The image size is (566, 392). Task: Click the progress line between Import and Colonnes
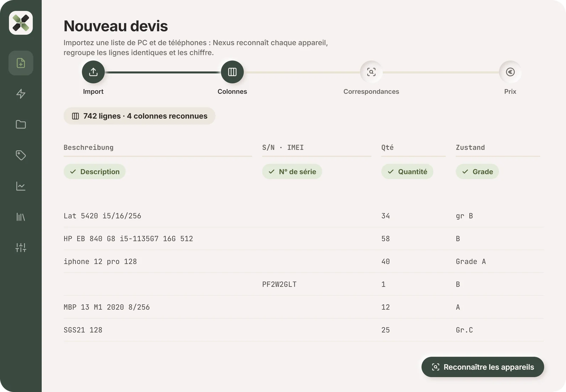[163, 72]
